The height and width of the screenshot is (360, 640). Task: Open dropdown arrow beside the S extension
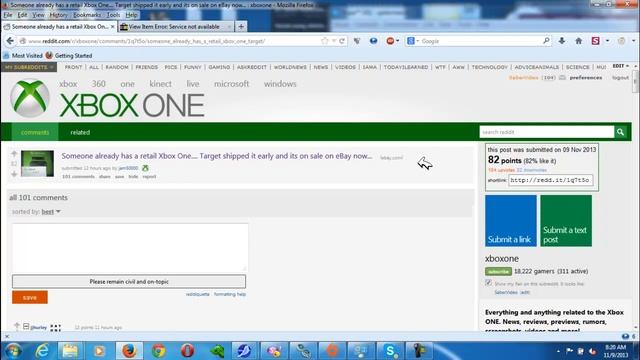[x=607, y=41]
